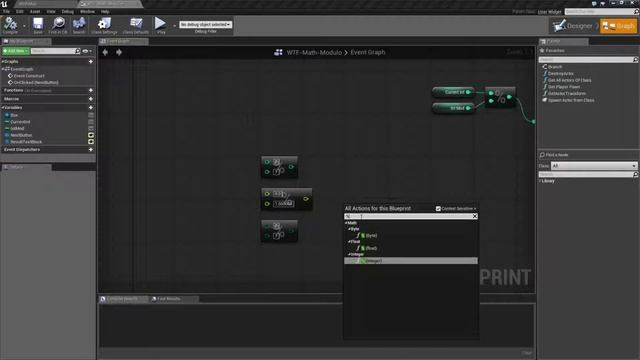Click the Find in CB toolbar icon
The width and height of the screenshot is (640, 360).
58,24
